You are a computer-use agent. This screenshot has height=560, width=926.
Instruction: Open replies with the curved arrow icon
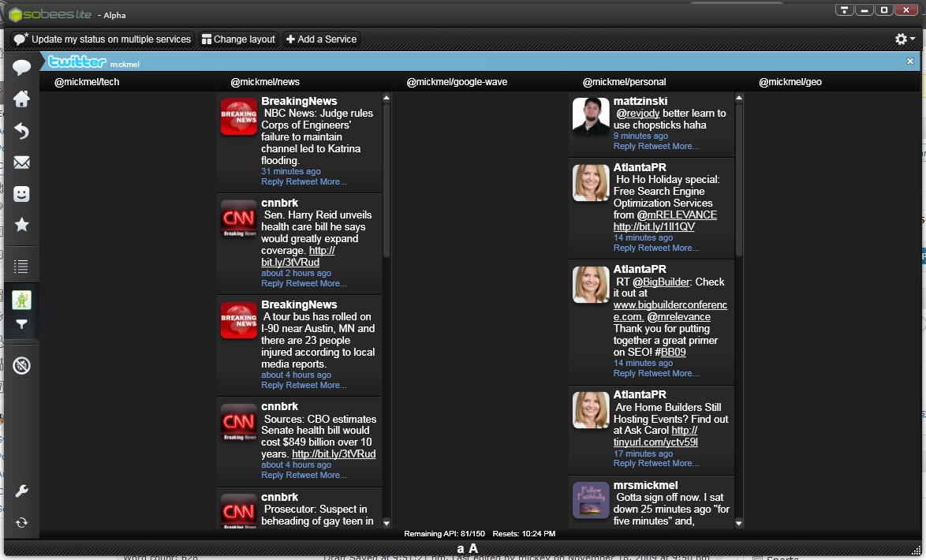pyautogui.click(x=21, y=131)
